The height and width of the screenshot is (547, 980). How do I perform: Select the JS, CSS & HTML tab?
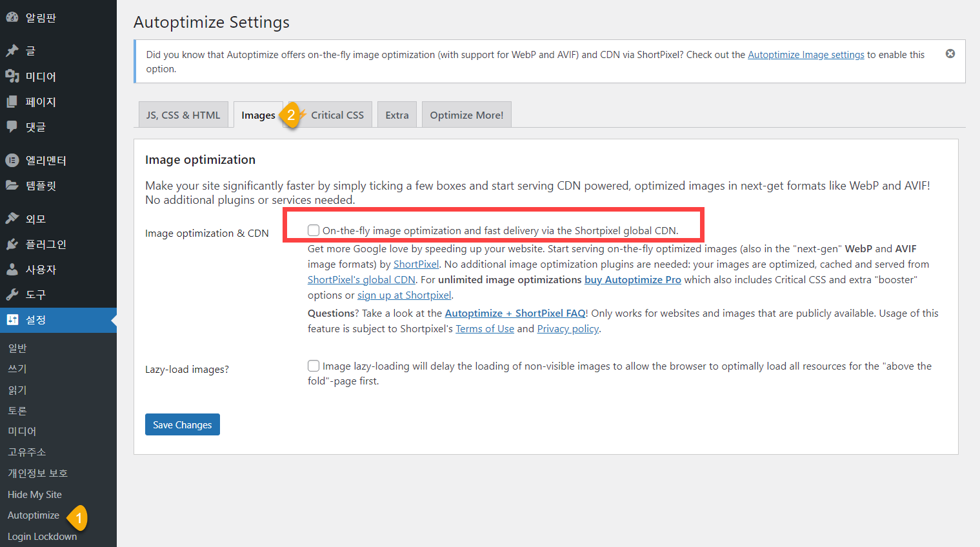(183, 114)
